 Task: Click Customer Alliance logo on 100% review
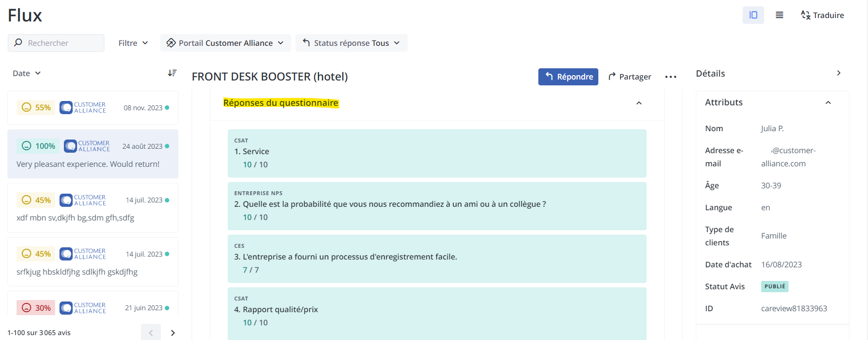tap(87, 146)
